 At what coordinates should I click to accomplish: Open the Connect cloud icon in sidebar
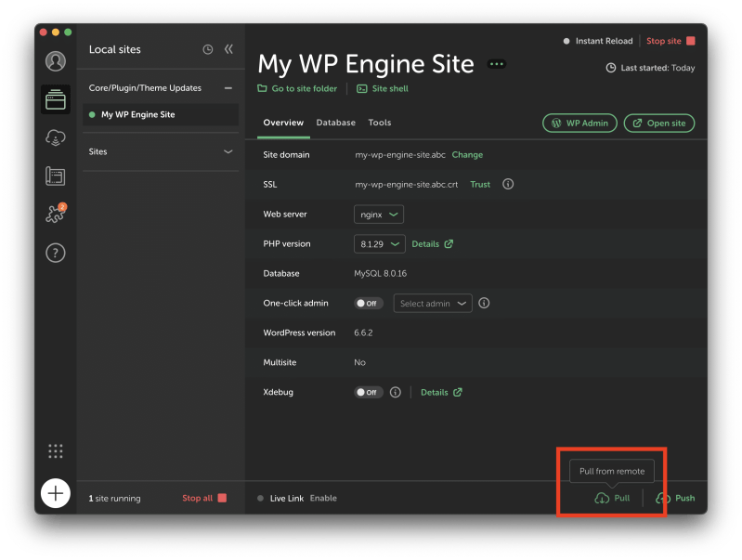56,137
